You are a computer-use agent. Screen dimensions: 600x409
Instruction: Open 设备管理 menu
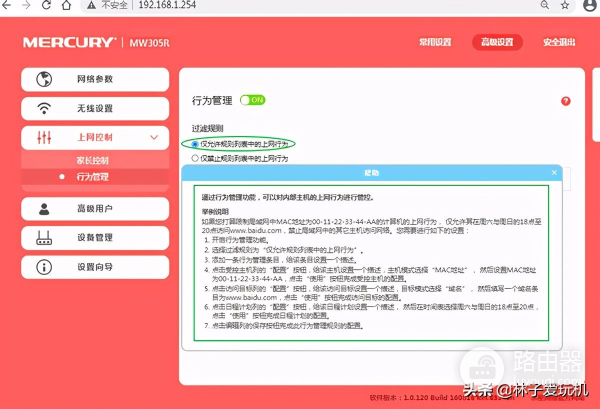click(95, 238)
